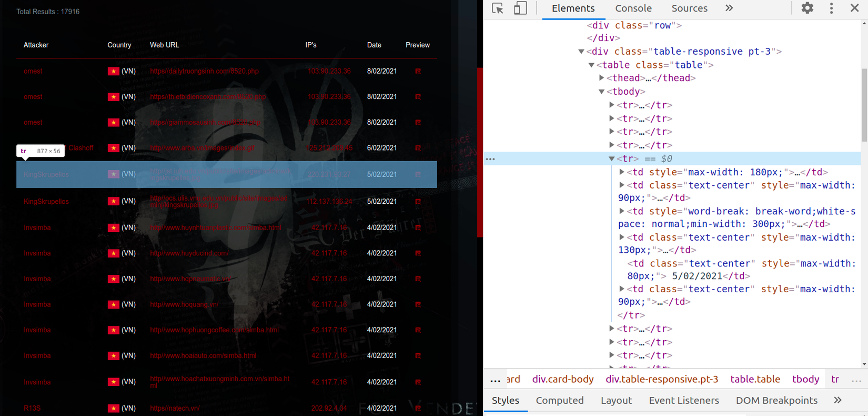Click the Web URL column header
This screenshot has width=868, height=416.
click(165, 45)
